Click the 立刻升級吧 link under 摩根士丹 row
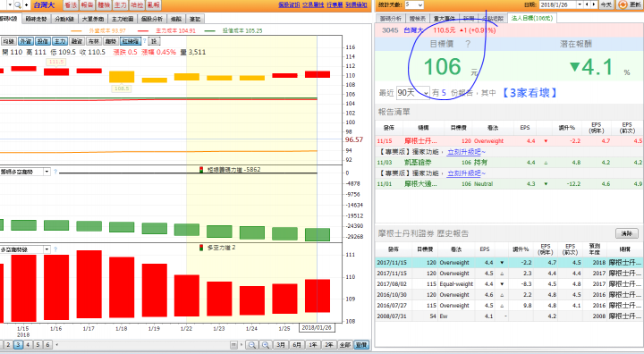The width and height of the screenshot is (644, 354). pos(466,152)
